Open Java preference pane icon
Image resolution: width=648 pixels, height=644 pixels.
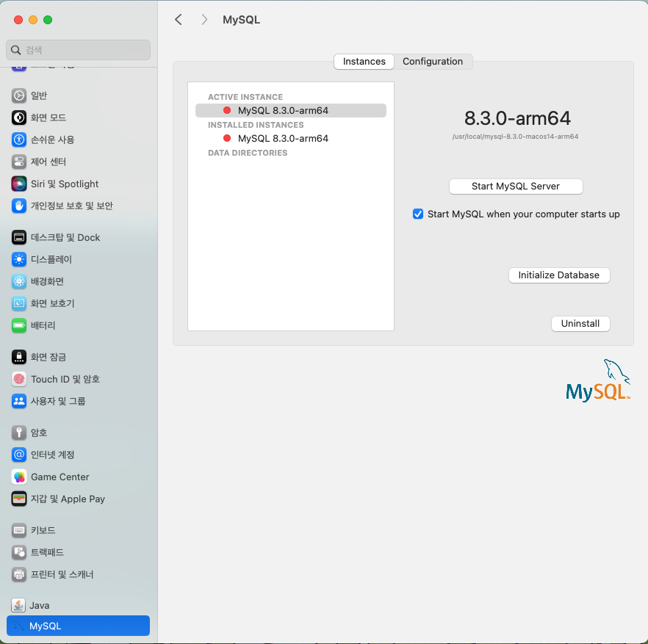(18, 605)
